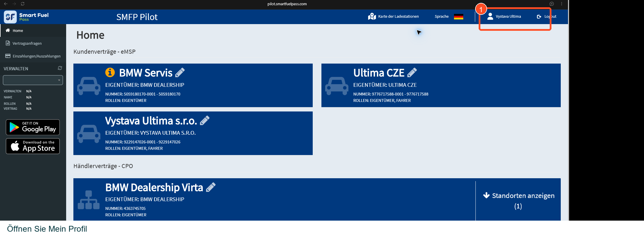Click the pilot.smartfuelpass.com address bar
Image resolution: width=644 pixels, height=236 pixels.
(x=287, y=4)
